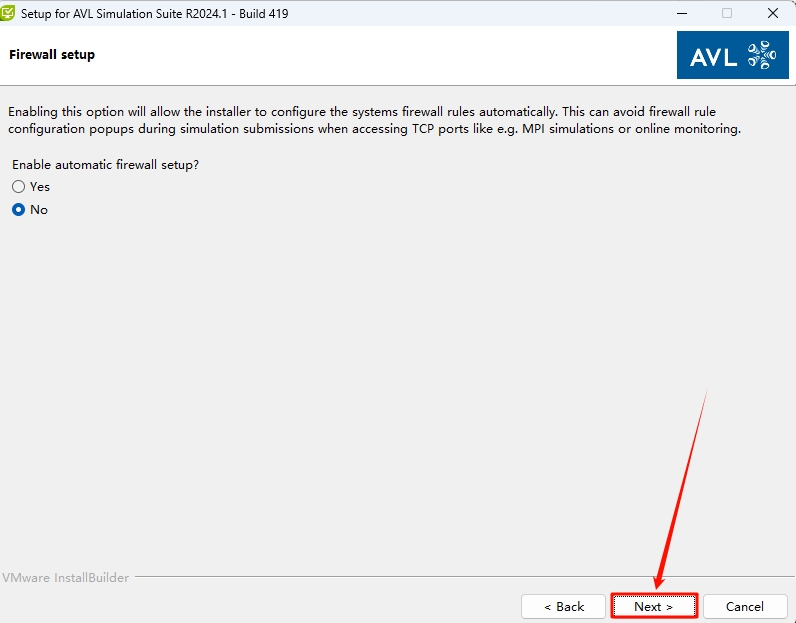Select the No radio button
The height and width of the screenshot is (623, 796).
pos(18,210)
